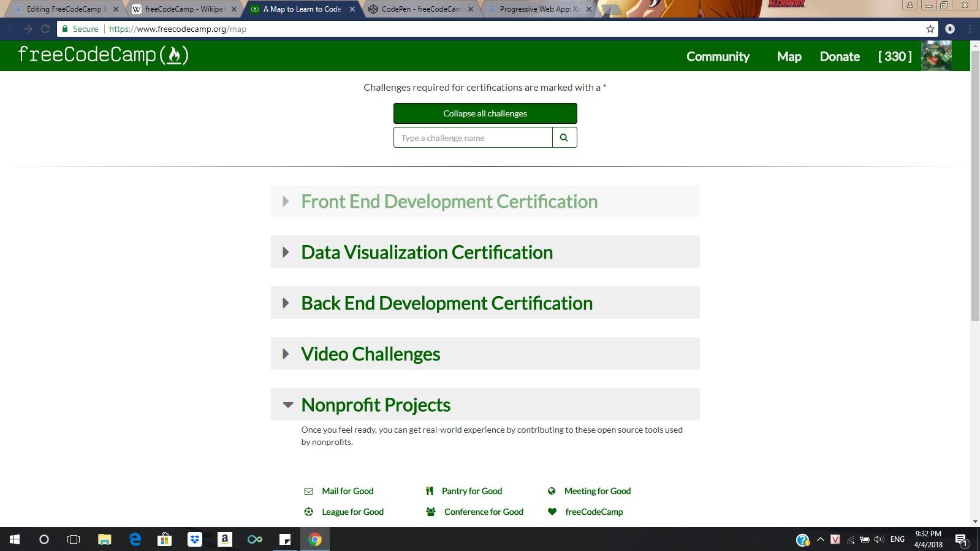Expand the Video Challenges section
980x551 pixels.
[x=485, y=354]
